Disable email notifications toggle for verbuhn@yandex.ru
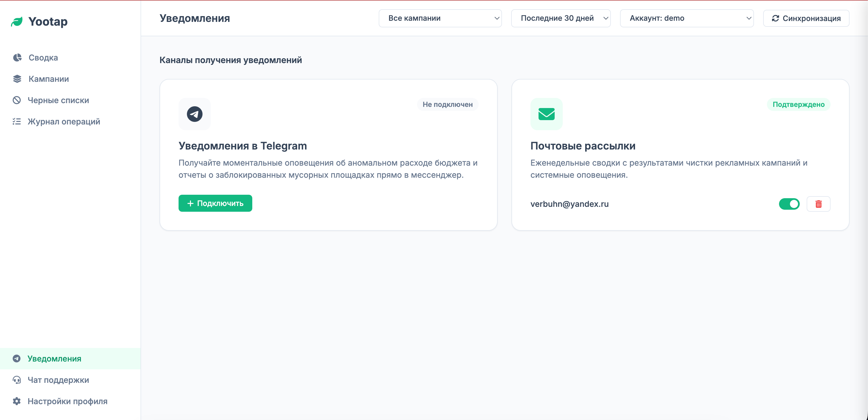 pos(789,204)
